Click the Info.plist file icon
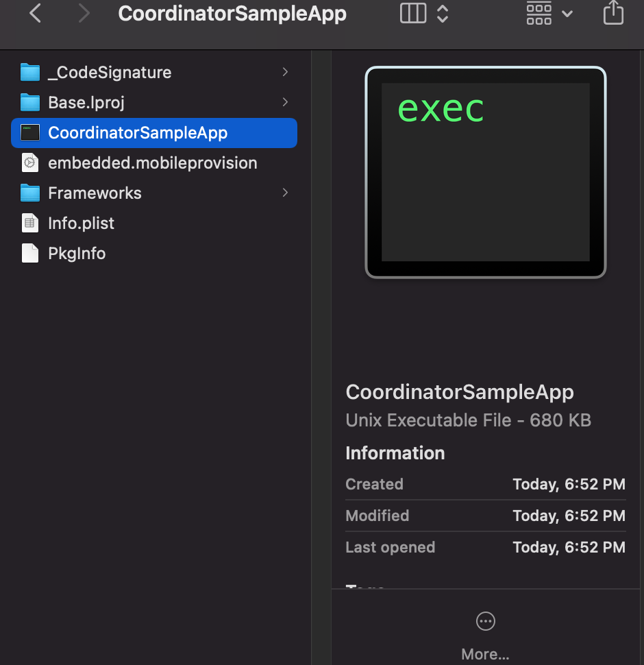The width and height of the screenshot is (644, 665). [x=30, y=223]
